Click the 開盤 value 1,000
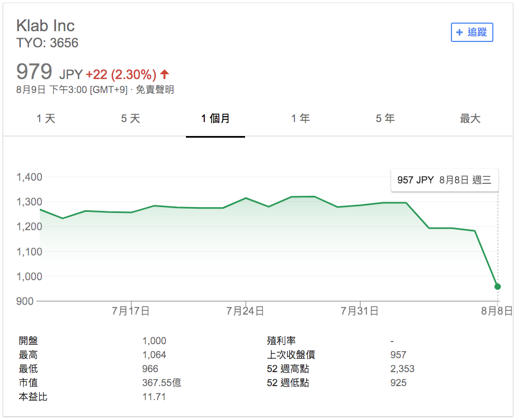The height and width of the screenshot is (420, 517). 154,341
